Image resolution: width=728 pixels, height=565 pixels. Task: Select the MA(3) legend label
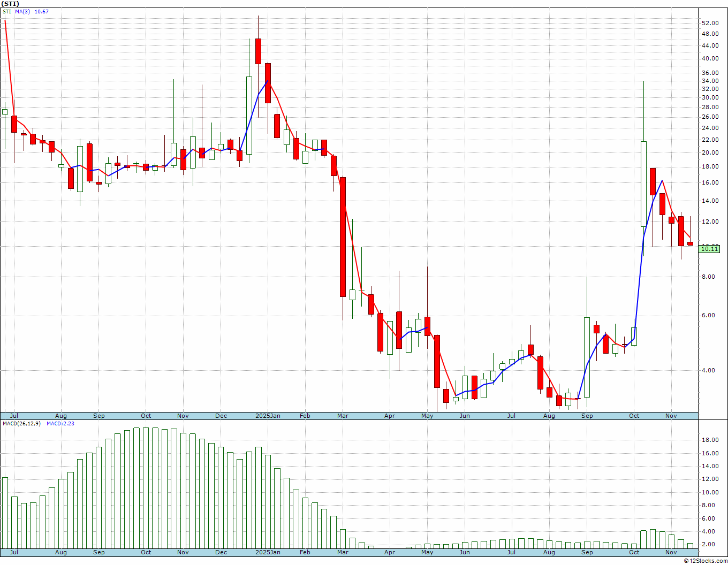22,11
